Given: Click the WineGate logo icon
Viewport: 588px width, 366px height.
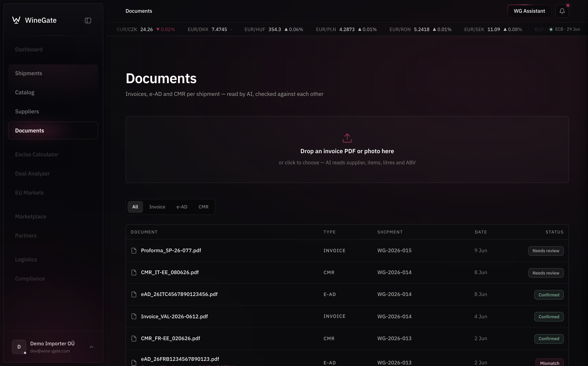Looking at the screenshot, I should coord(16,20).
